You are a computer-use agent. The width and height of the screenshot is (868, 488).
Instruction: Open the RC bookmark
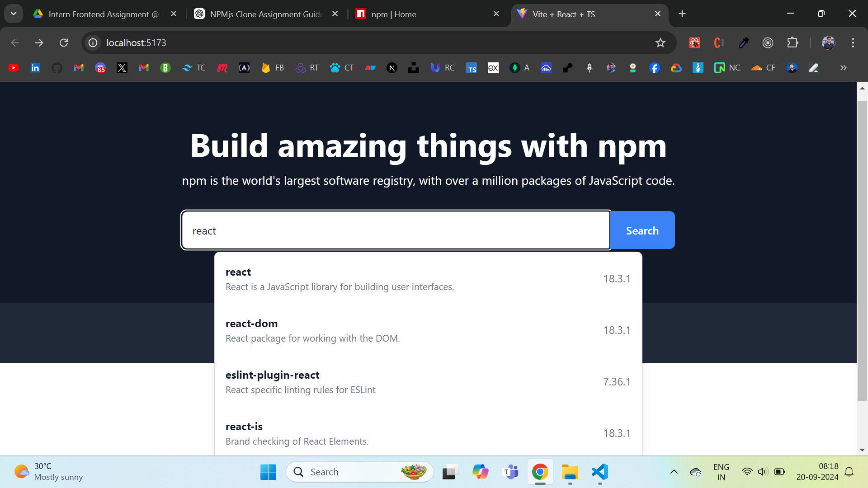[x=443, y=68]
